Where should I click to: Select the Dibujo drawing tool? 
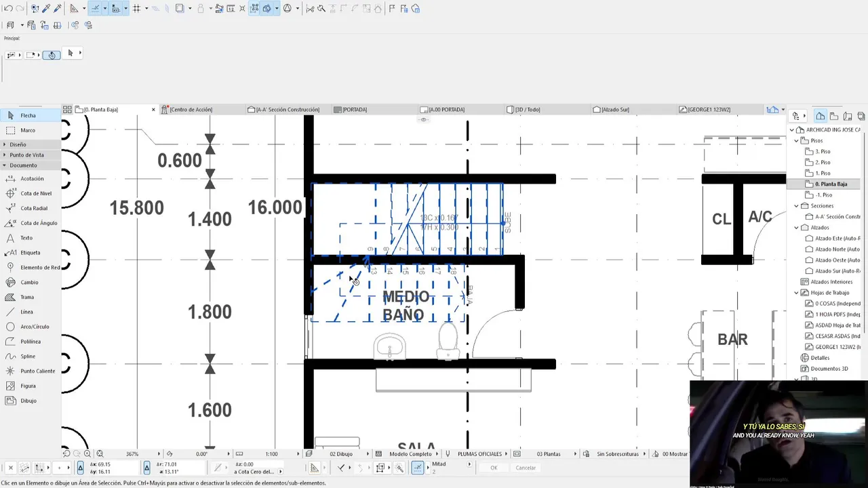(31, 401)
